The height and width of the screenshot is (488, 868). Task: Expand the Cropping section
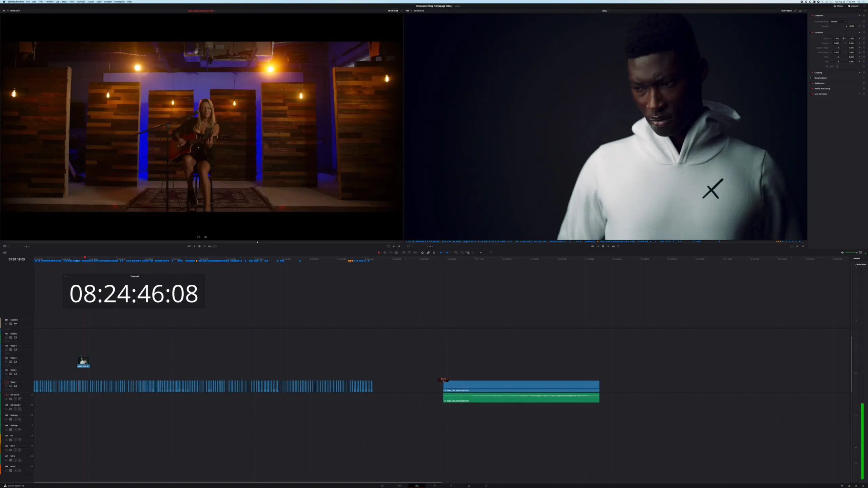click(818, 73)
